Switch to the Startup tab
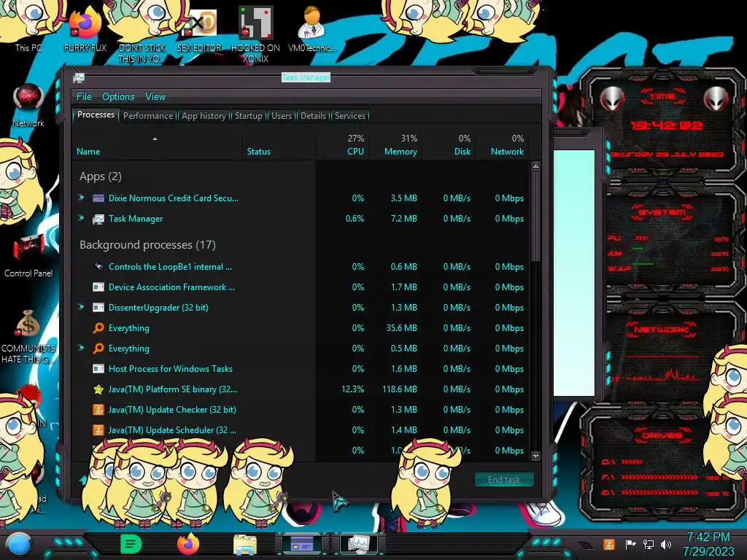Screen dimensions: 747x560 (x=248, y=116)
